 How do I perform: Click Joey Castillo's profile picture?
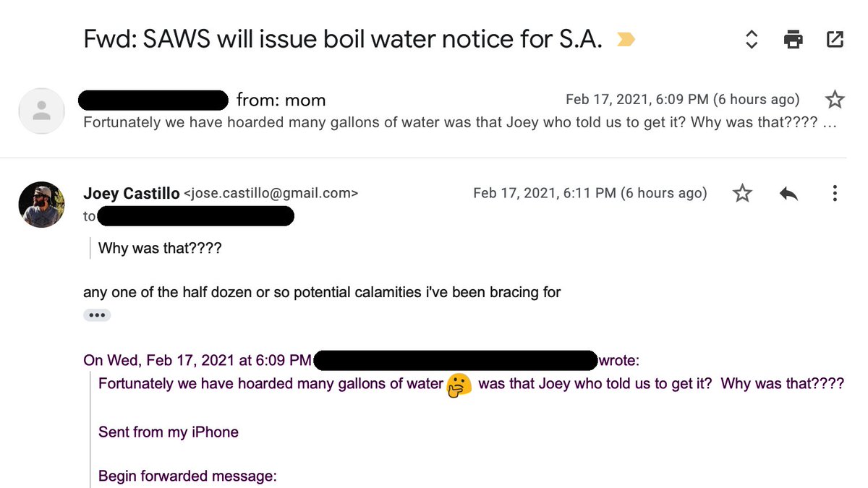pyautogui.click(x=41, y=205)
